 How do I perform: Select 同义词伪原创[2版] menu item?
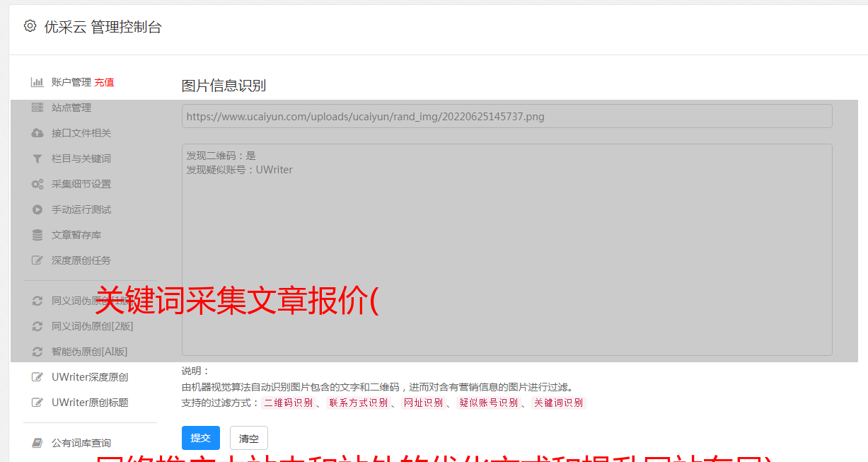(92, 326)
